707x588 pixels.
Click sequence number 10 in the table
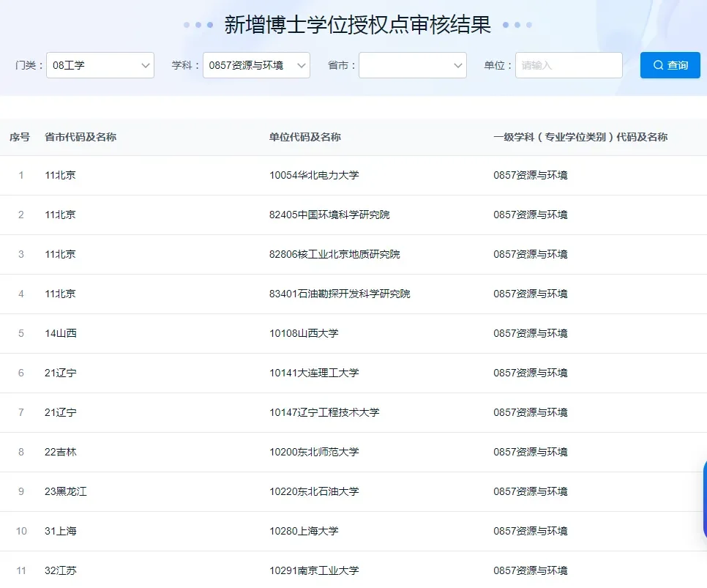point(21,531)
